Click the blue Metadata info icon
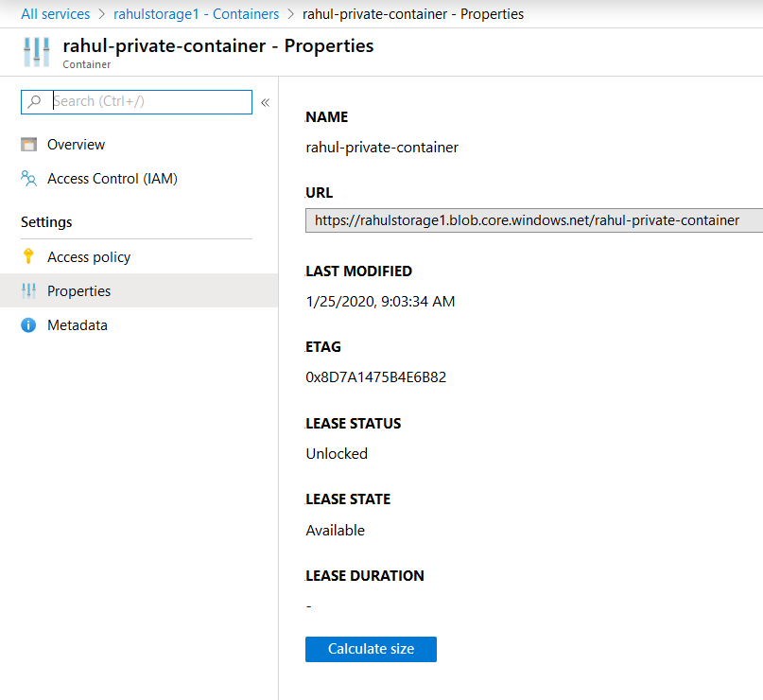 pyautogui.click(x=28, y=325)
